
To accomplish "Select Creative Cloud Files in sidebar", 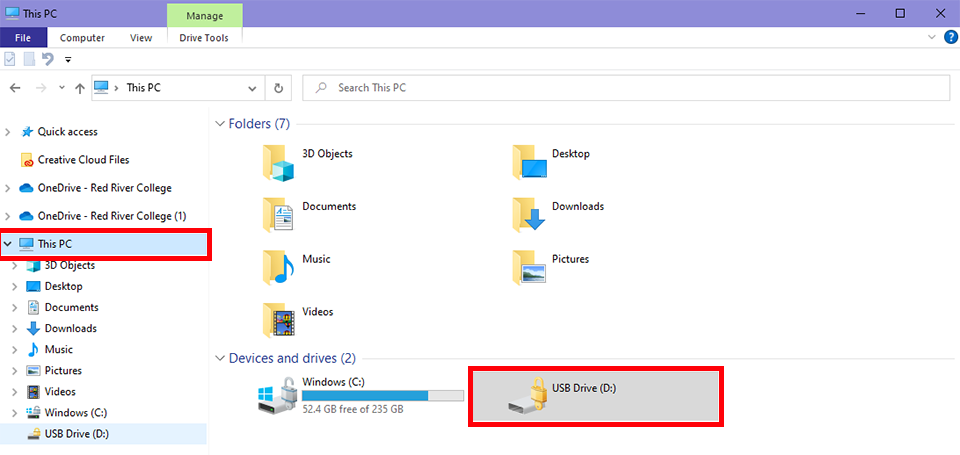I will click(x=83, y=160).
